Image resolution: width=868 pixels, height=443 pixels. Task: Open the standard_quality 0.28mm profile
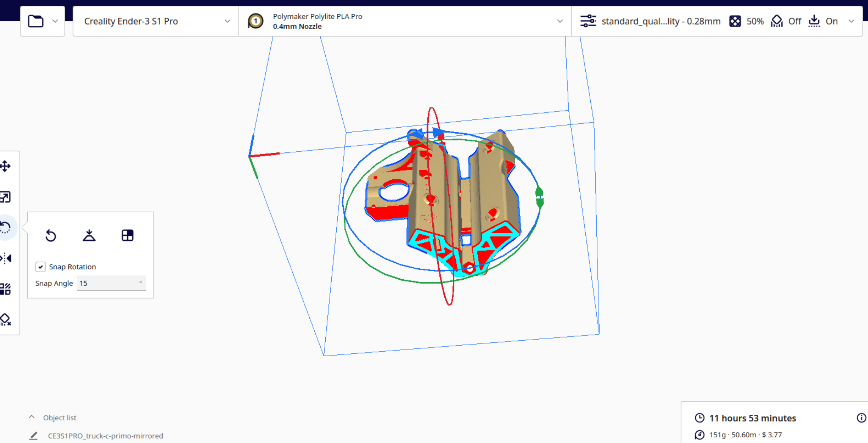(x=661, y=21)
